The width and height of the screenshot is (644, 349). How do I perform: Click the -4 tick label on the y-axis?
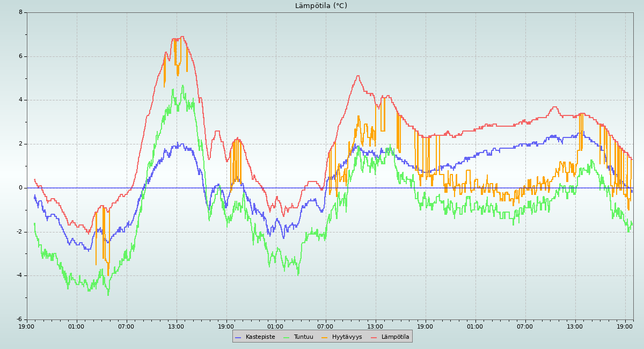pyautogui.click(x=19, y=275)
